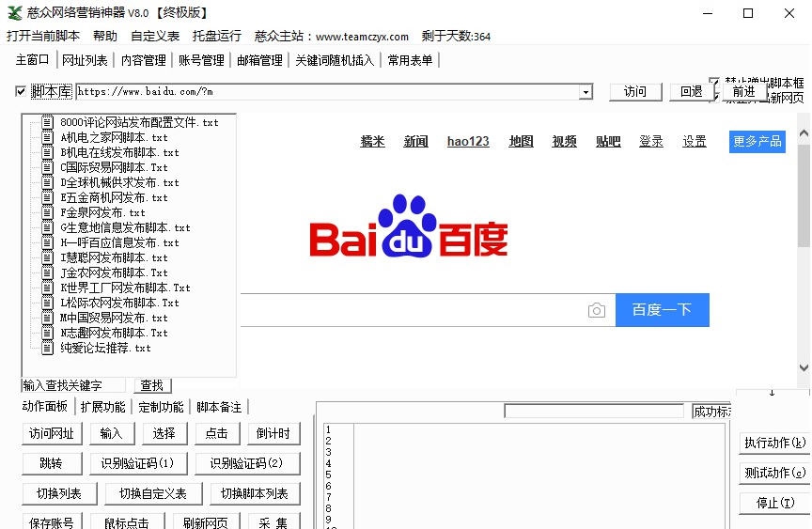Click the file icon beside 纯爱论坛推荐.txt
Screen dimensions: 812x529
[47, 348]
